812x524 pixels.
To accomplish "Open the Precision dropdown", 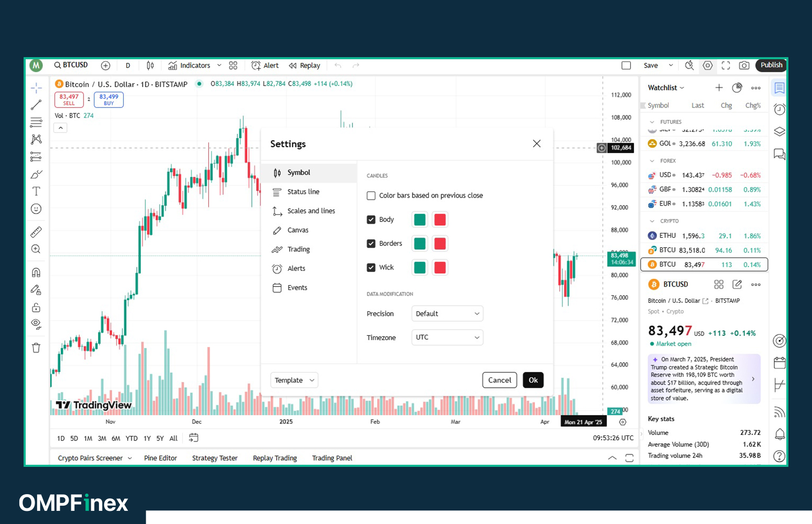I will pyautogui.click(x=447, y=314).
